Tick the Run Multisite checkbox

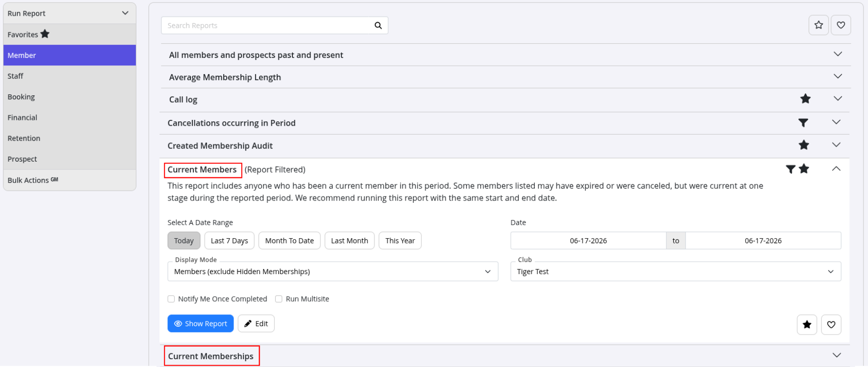coord(279,299)
